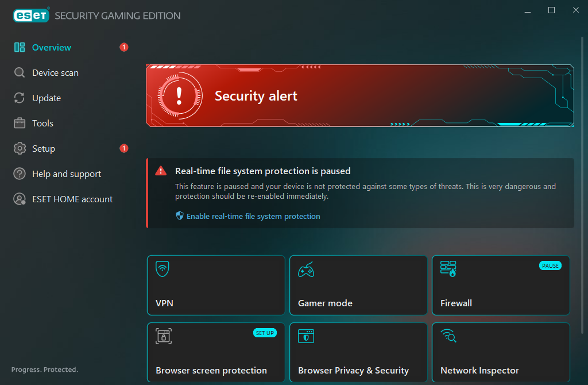The image size is (588, 385).
Task: Click the Setup gear icon
Action: pos(20,149)
